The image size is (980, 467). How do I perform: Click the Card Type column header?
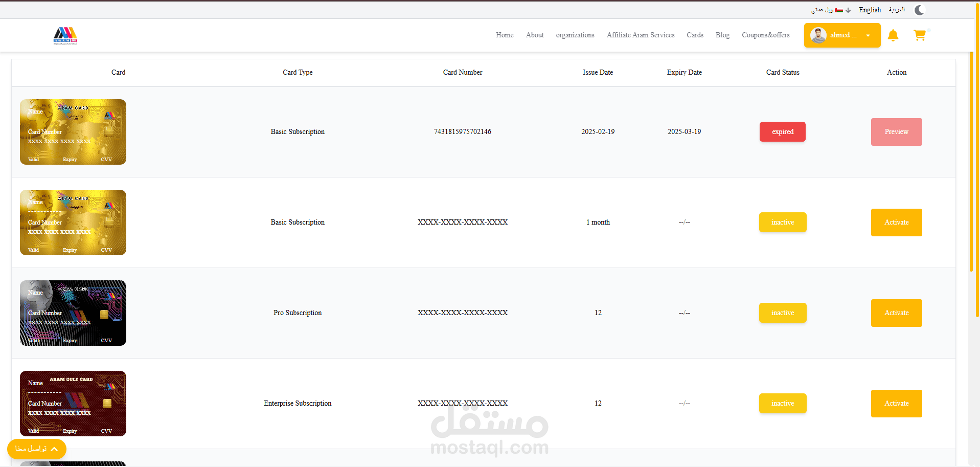298,73
